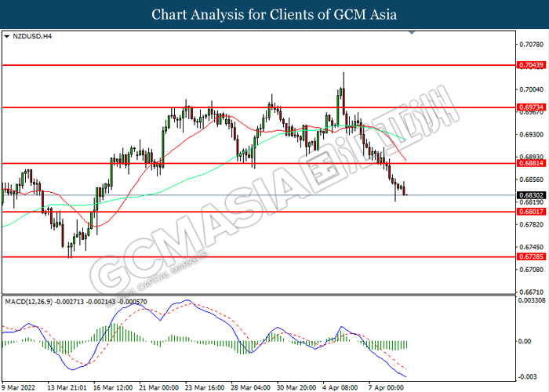549x392 pixels.
Task: Click the 30 Mar 20:00 time label
Action: pos(296,387)
